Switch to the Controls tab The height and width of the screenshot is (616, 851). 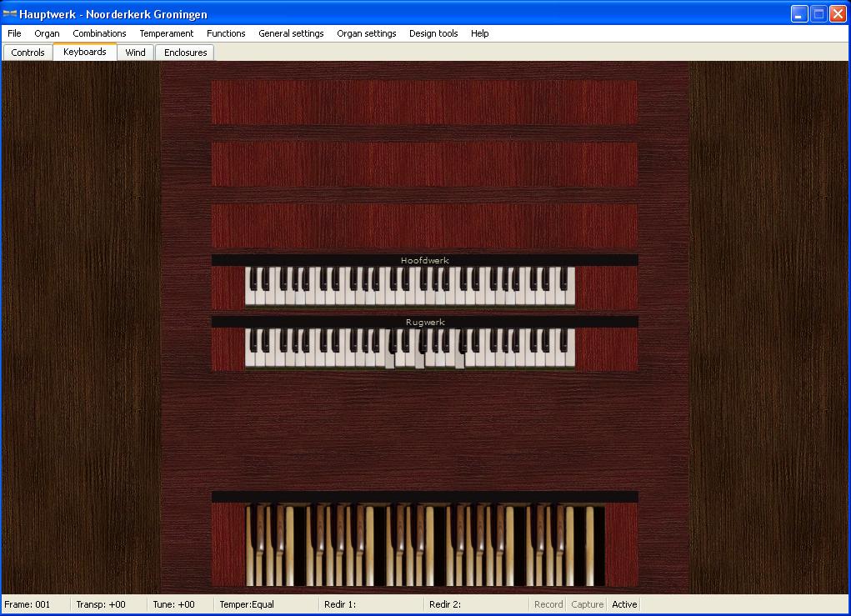coord(28,53)
